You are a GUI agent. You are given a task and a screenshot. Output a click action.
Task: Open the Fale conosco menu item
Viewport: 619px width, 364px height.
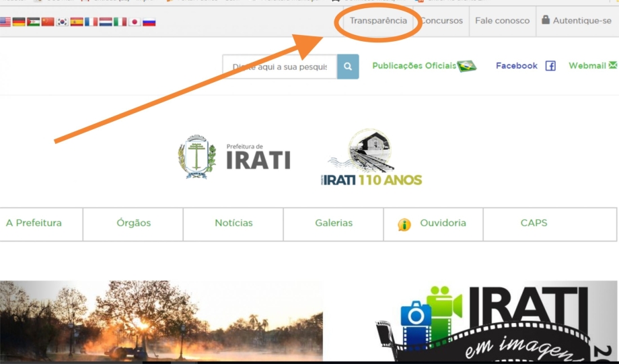pos(502,21)
